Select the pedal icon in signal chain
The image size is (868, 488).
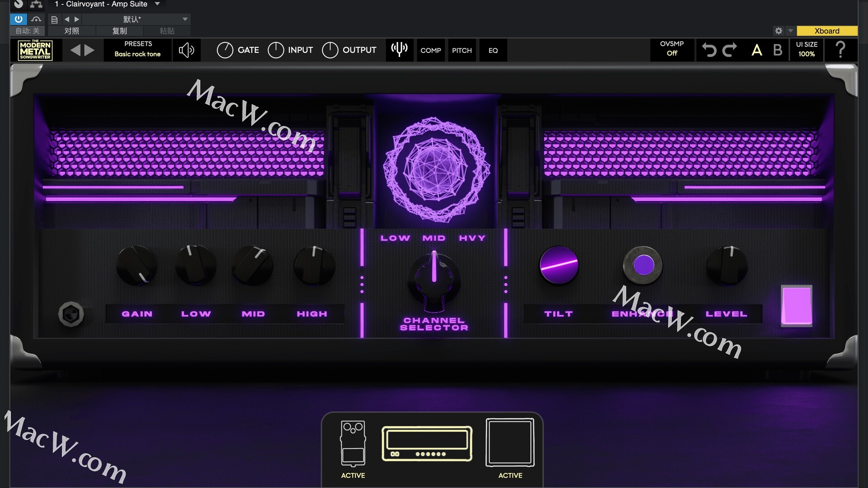(x=353, y=443)
